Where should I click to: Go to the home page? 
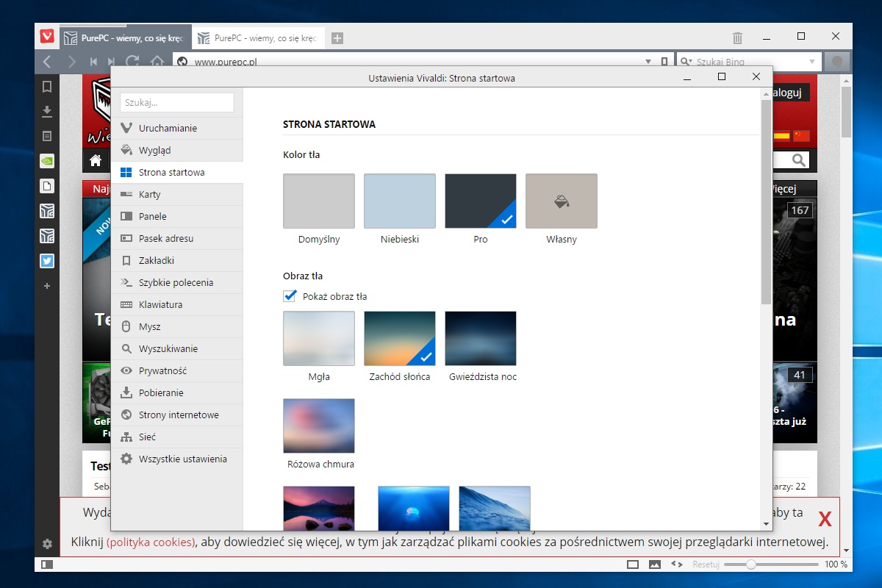(157, 62)
